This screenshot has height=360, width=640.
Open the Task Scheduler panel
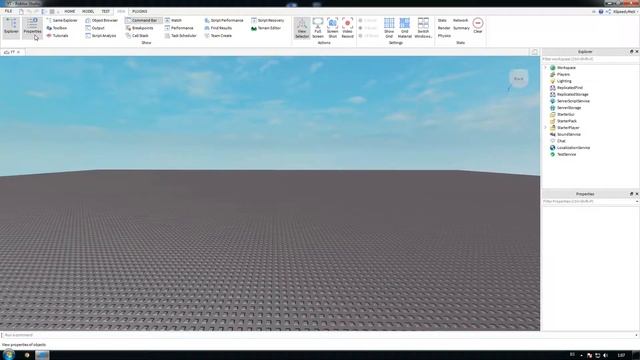(180, 36)
